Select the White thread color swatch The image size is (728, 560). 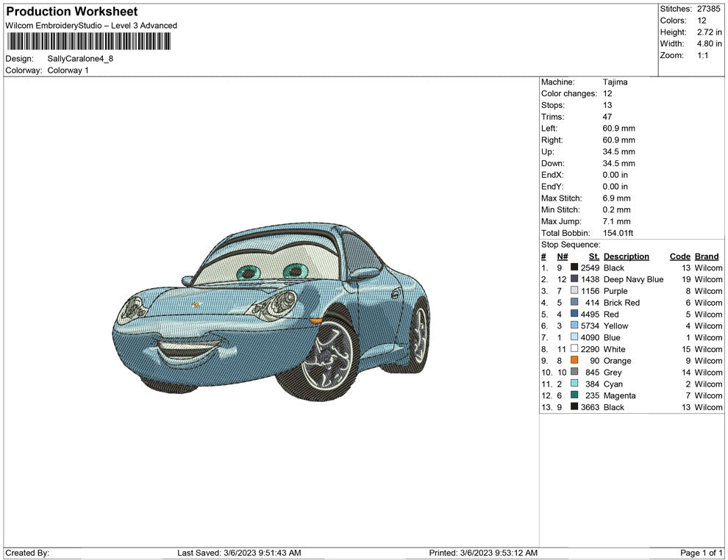click(x=574, y=349)
